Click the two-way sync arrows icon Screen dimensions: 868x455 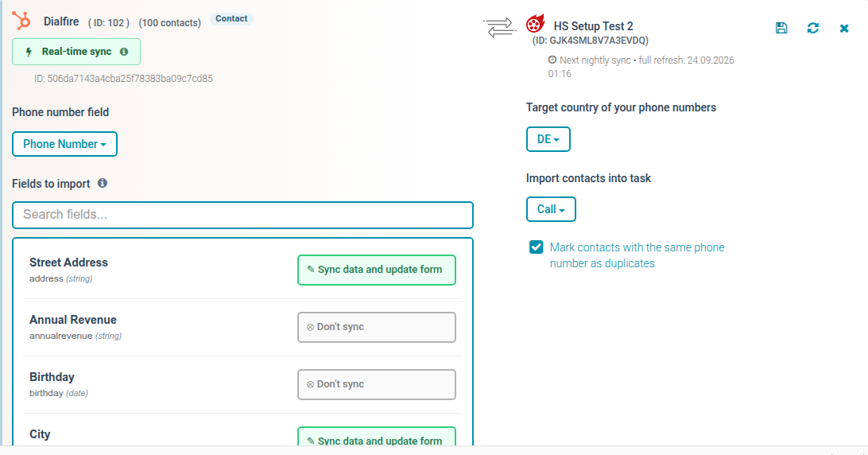pyautogui.click(x=498, y=27)
